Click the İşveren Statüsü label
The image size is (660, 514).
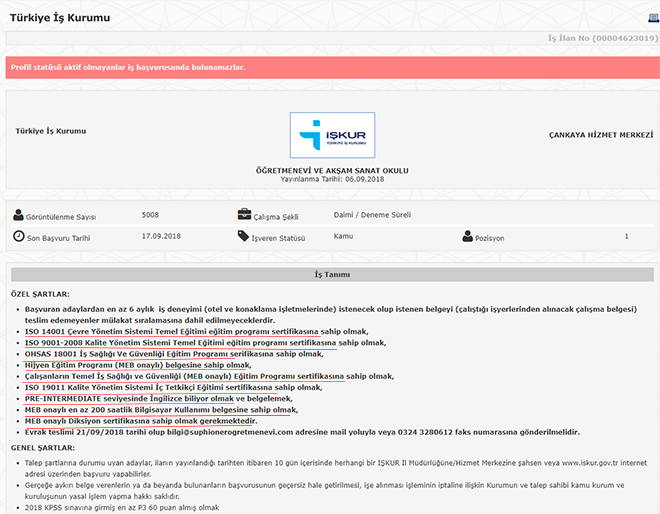tap(278, 238)
